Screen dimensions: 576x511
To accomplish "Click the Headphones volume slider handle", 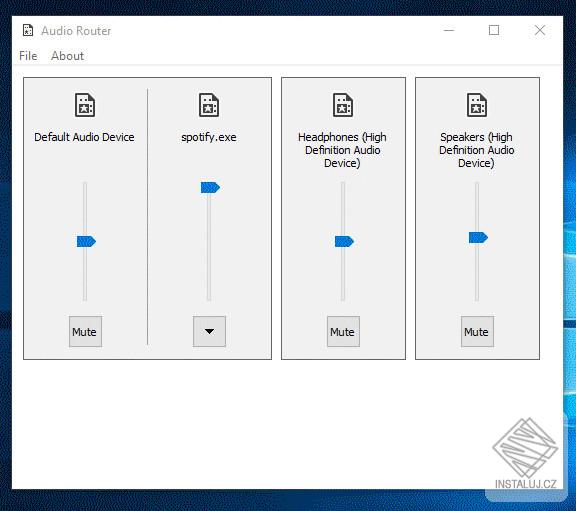I will pyautogui.click(x=344, y=241).
